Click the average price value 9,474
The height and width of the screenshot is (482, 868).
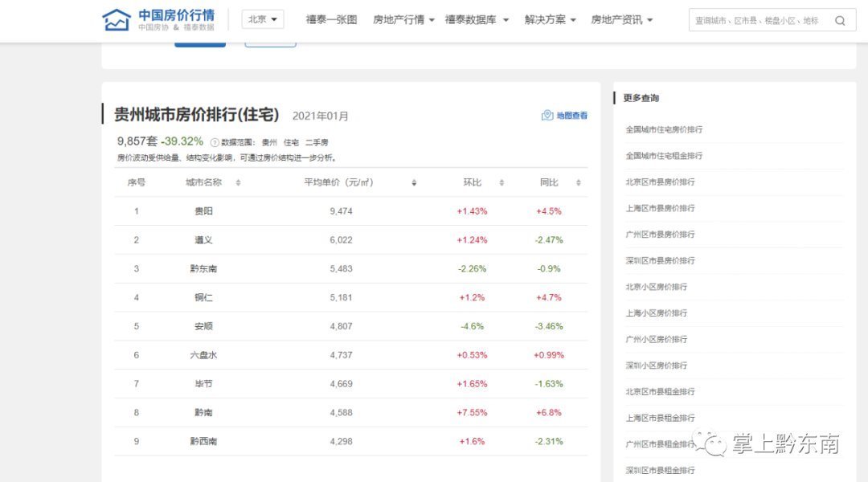pos(341,210)
